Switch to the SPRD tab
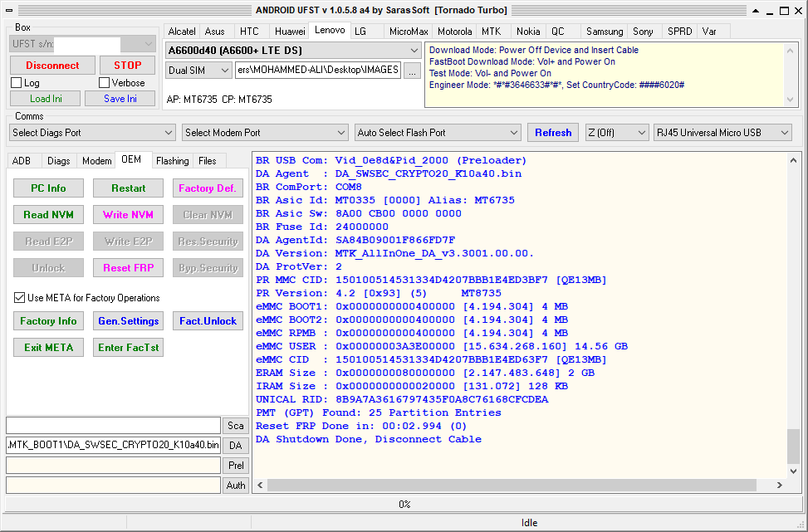This screenshot has width=808, height=532. click(679, 32)
